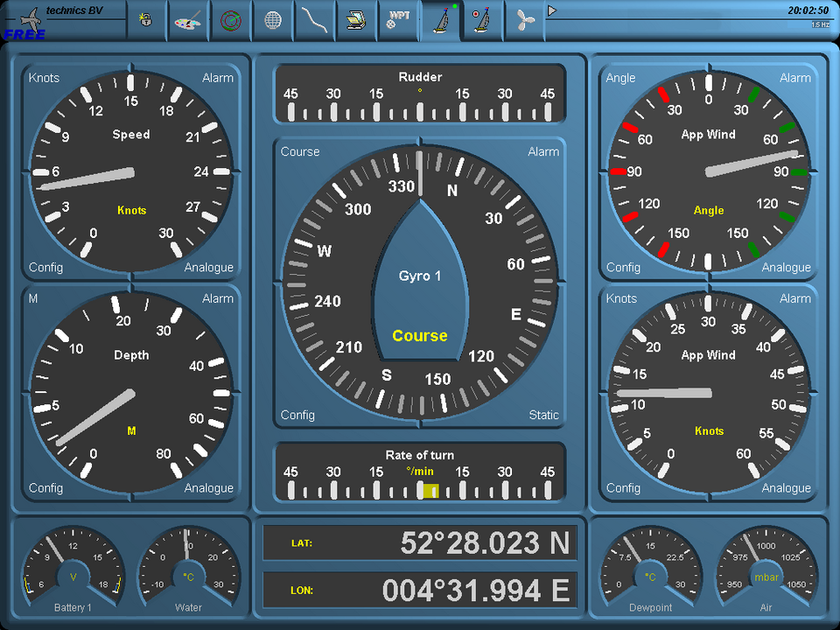Click the 20:02:50 clock display

pyautogui.click(x=808, y=10)
